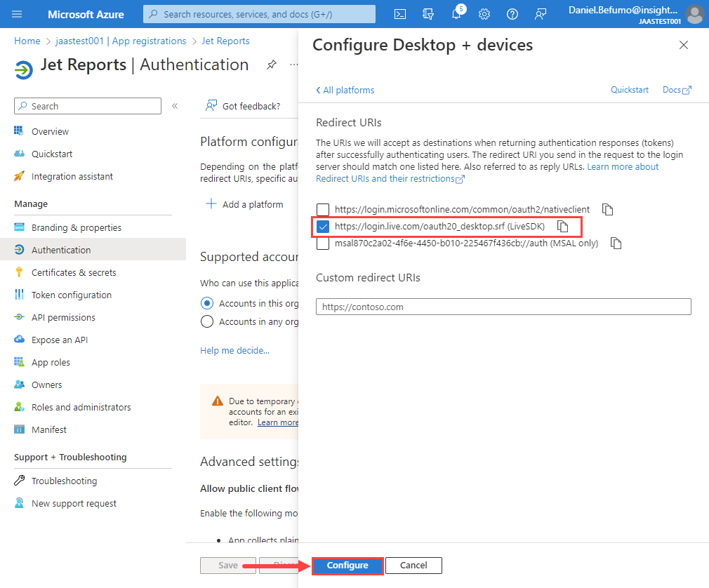709x588 pixels.
Task: Focus the top Azure search resources box
Action: coord(259,14)
